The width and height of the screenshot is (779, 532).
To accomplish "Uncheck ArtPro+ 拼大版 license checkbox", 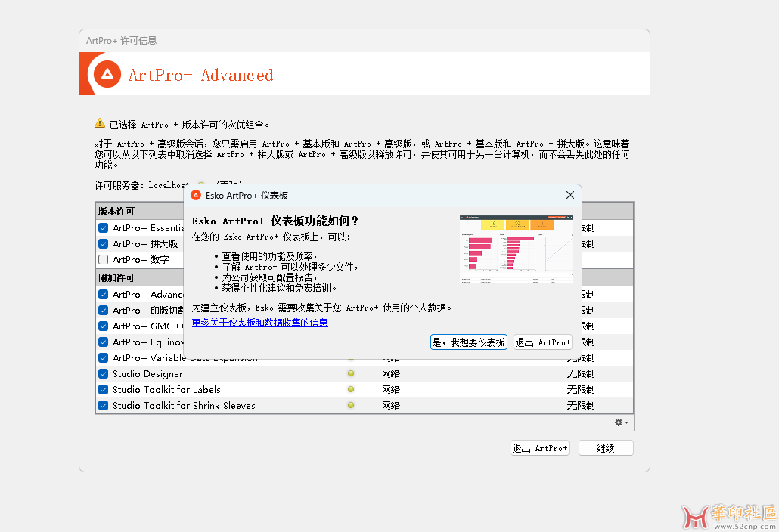I will [104, 243].
